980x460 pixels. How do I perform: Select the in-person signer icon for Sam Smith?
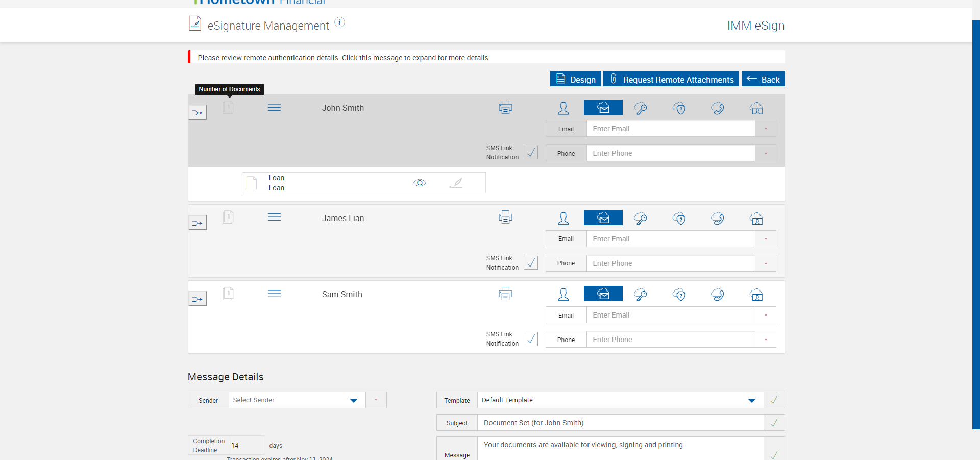(563, 295)
